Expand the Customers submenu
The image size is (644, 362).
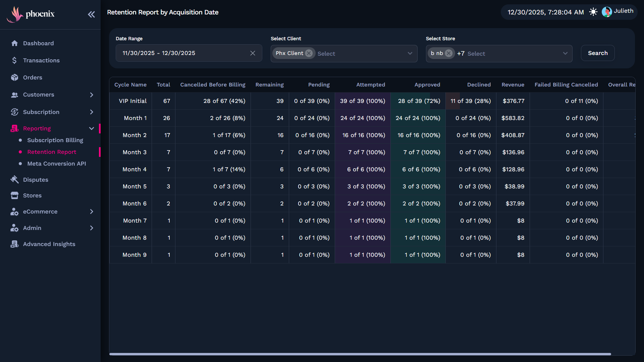point(92,95)
